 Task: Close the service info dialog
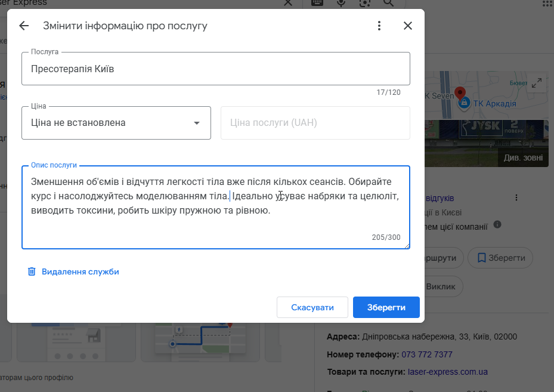[408, 26]
